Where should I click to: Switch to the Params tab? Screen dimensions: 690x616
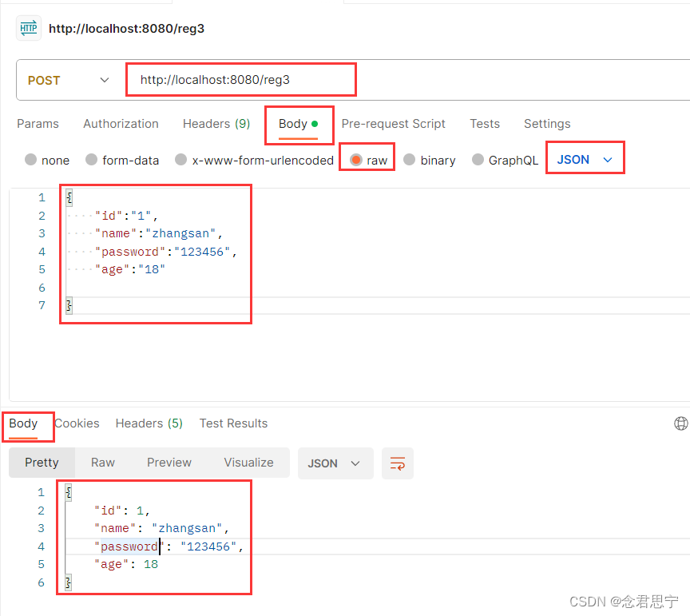coord(38,124)
